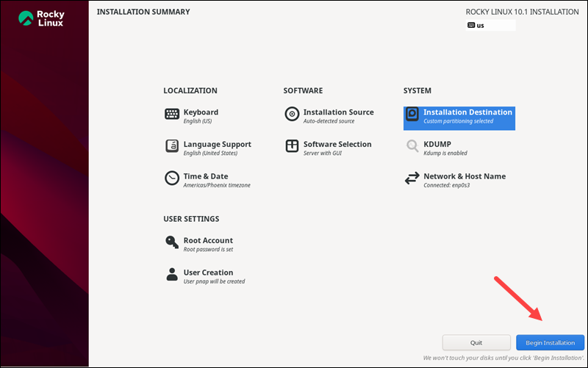Viewport: 588px width, 368px height.
Task: Open Network & Host Name settings
Action: point(465,176)
